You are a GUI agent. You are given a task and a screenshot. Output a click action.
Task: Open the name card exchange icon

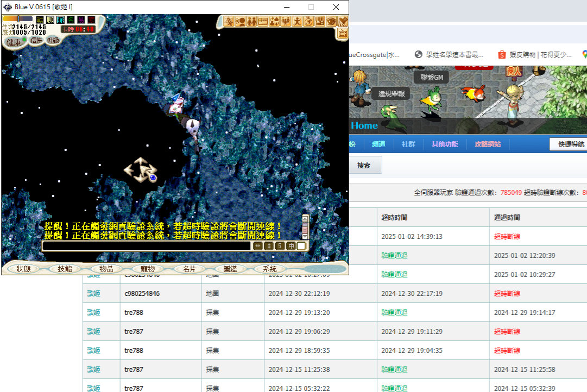263,22
